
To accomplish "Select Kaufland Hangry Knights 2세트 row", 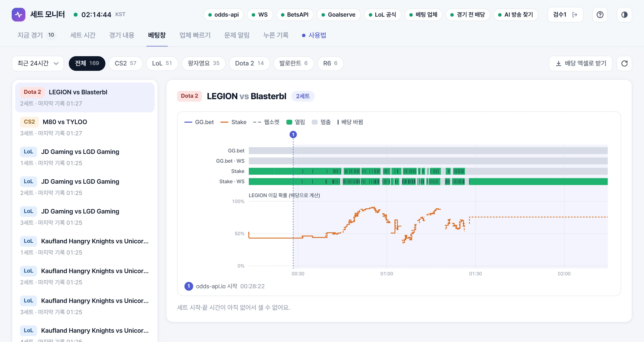I will tap(85, 276).
